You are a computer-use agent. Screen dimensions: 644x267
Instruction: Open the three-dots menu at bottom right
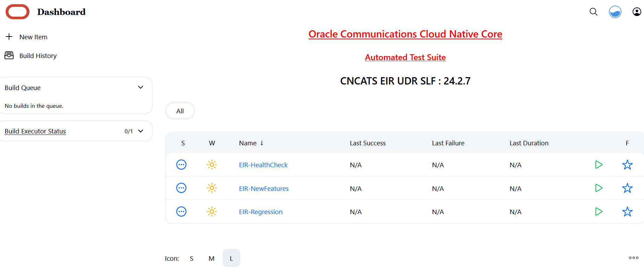(x=634, y=258)
